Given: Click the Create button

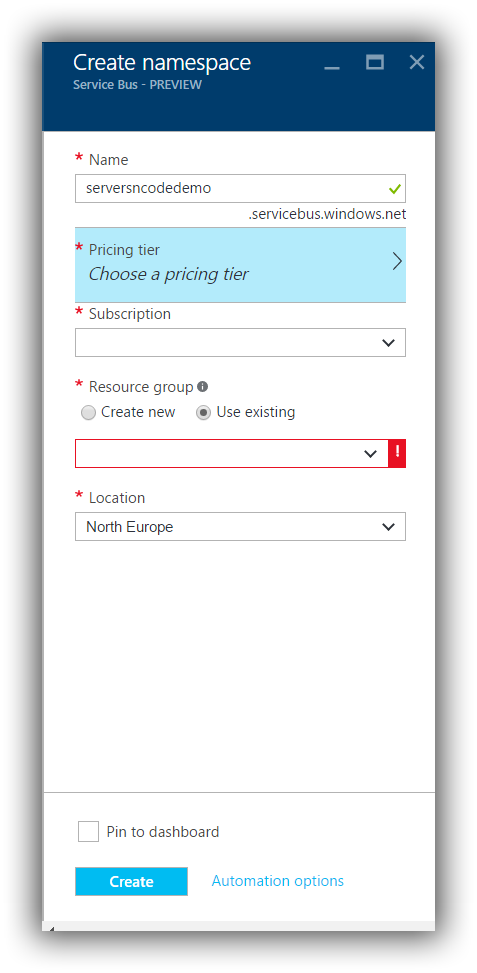Looking at the screenshot, I should click(132, 881).
